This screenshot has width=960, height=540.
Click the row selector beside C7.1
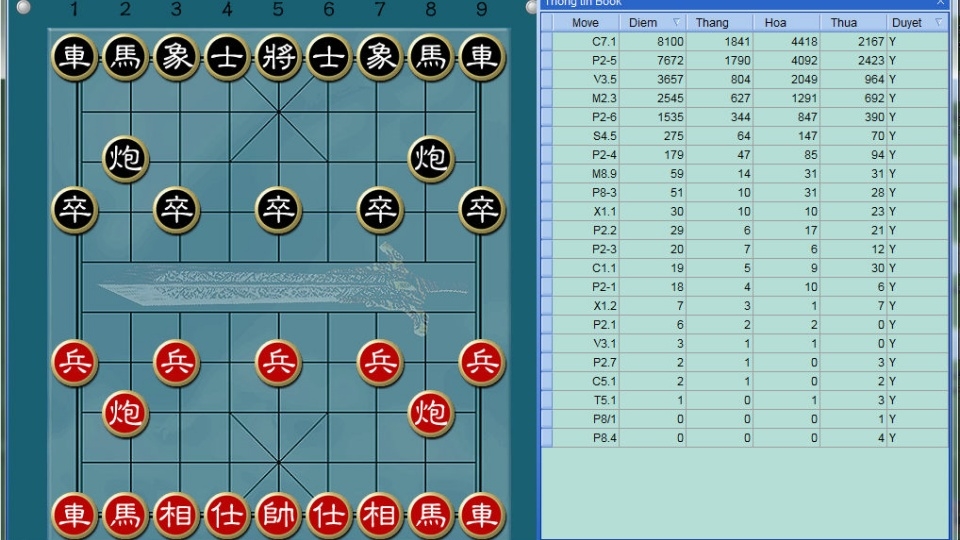click(547, 42)
